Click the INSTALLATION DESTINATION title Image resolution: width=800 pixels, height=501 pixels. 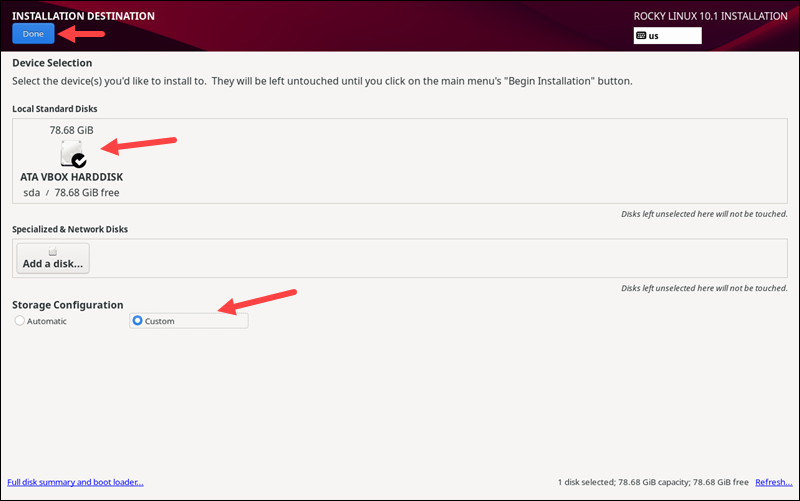(84, 16)
